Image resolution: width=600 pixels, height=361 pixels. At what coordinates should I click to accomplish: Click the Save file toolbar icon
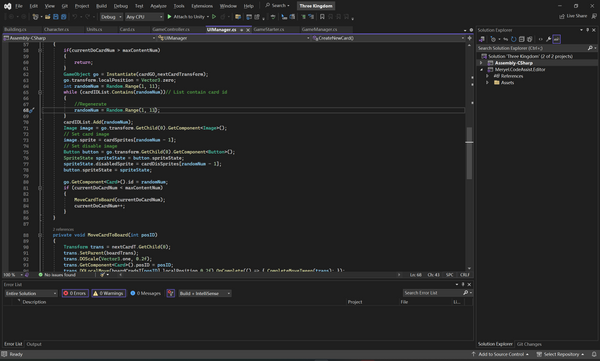[x=56, y=17]
